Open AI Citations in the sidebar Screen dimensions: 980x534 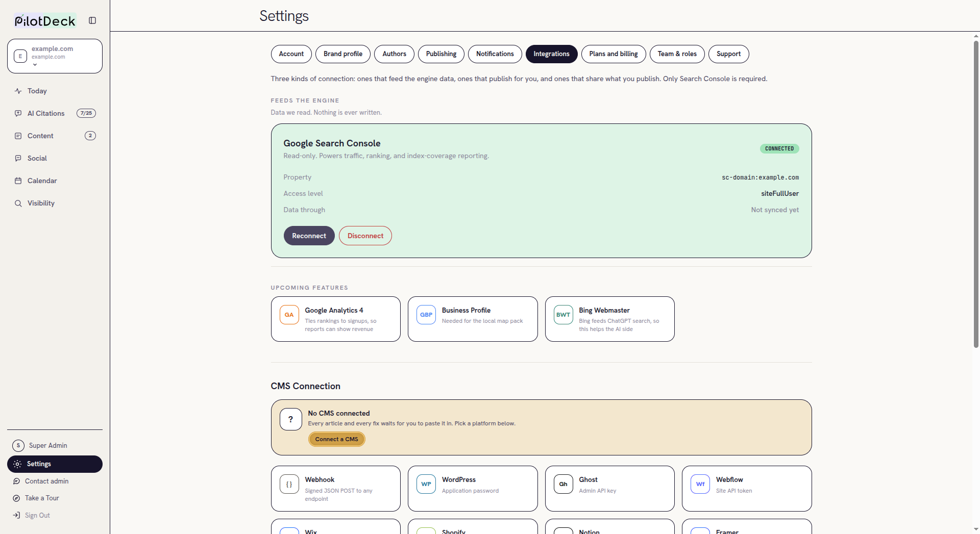click(55, 113)
